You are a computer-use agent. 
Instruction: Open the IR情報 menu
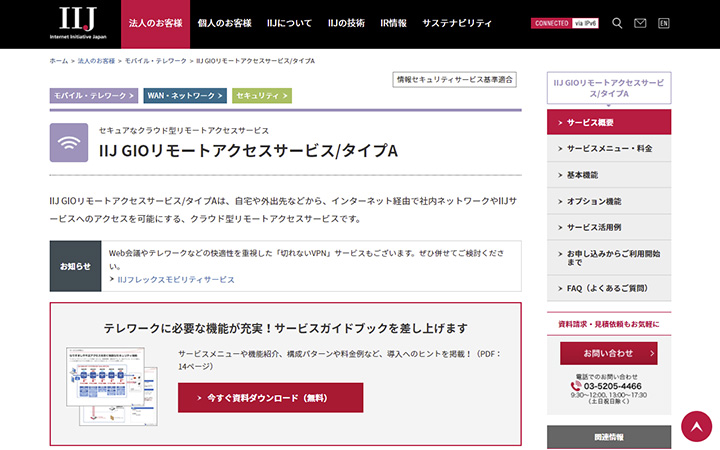click(394, 23)
